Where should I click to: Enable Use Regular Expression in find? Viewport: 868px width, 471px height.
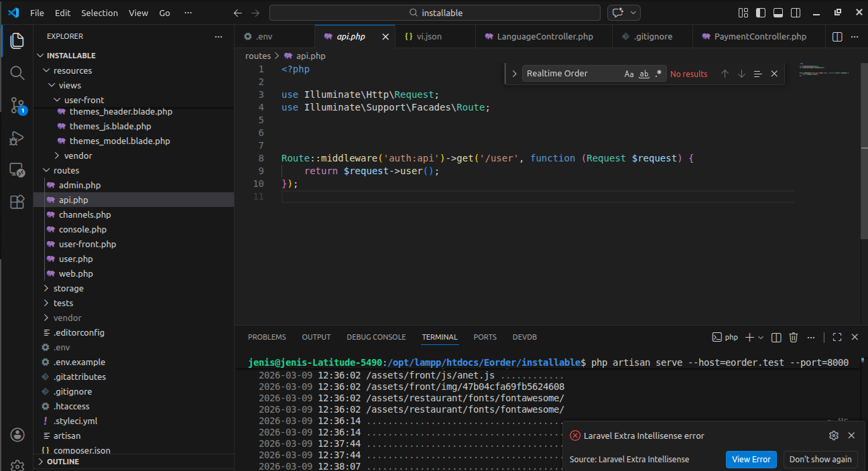(x=658, y=74)
